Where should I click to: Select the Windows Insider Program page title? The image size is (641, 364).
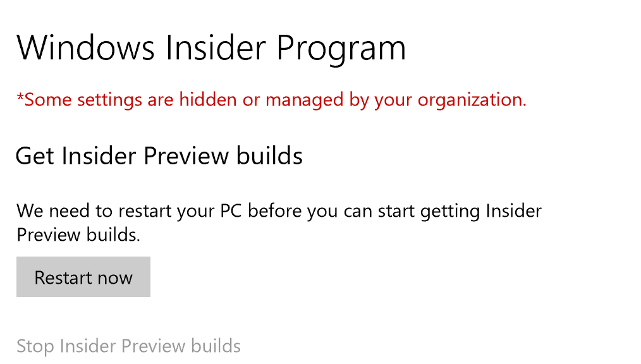point(211,48)
